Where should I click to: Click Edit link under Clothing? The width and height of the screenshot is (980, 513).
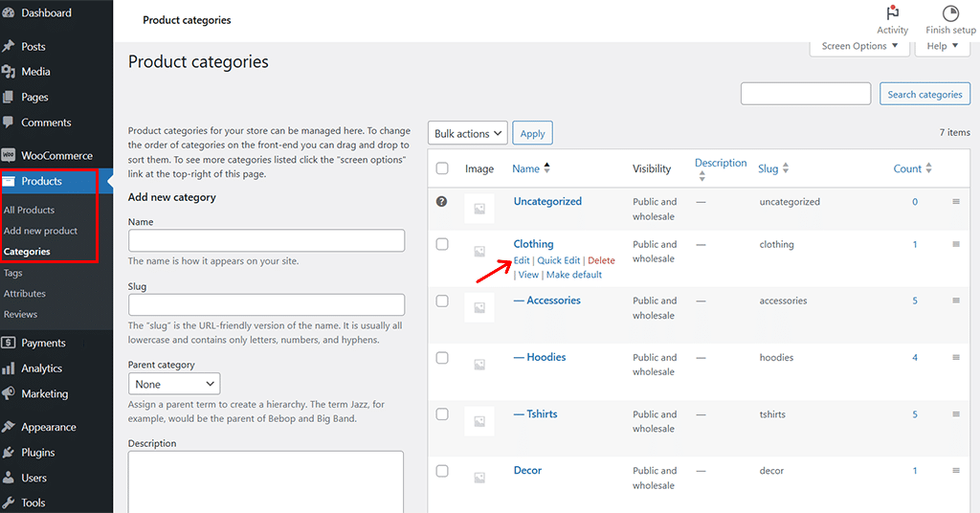click(522, 260)
